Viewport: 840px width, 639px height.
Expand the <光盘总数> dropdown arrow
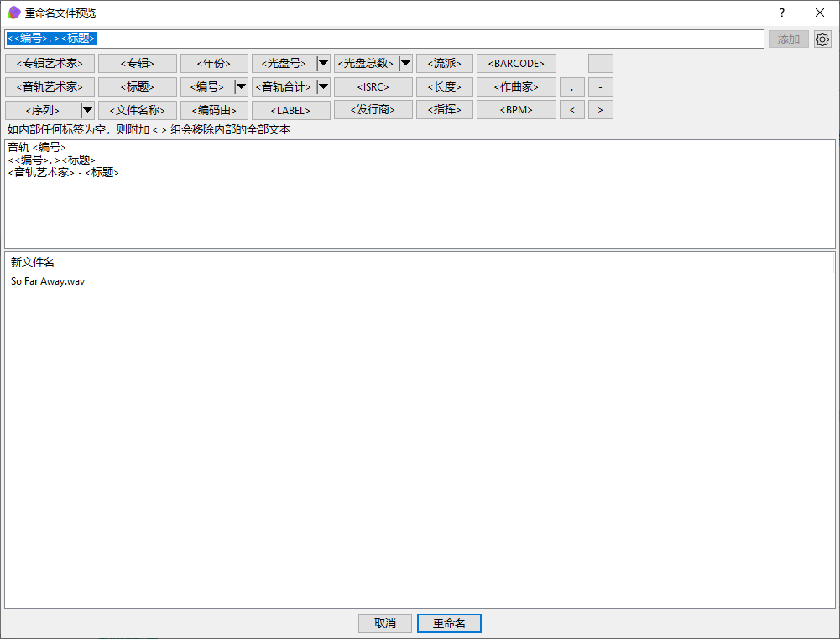pyautogui.click(x=405, y=63)
